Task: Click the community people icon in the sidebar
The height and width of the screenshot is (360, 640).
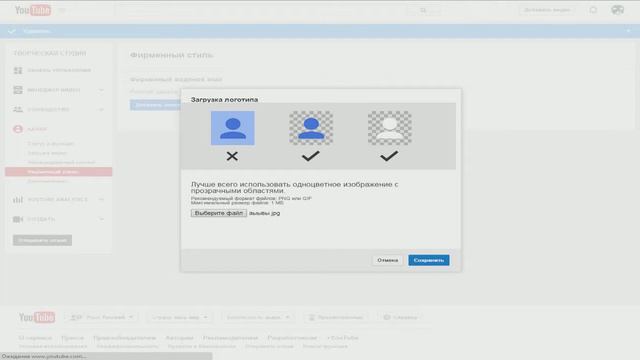Action: 18,109
